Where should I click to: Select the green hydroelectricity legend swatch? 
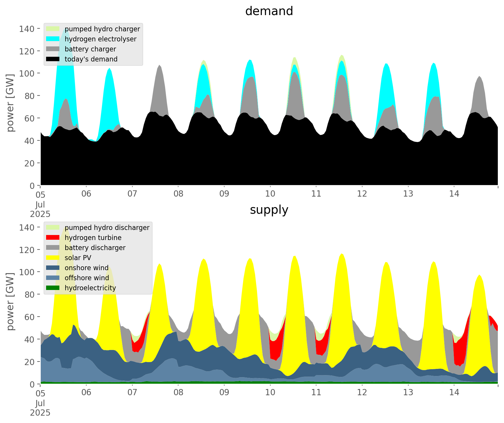tap(53, 288)
